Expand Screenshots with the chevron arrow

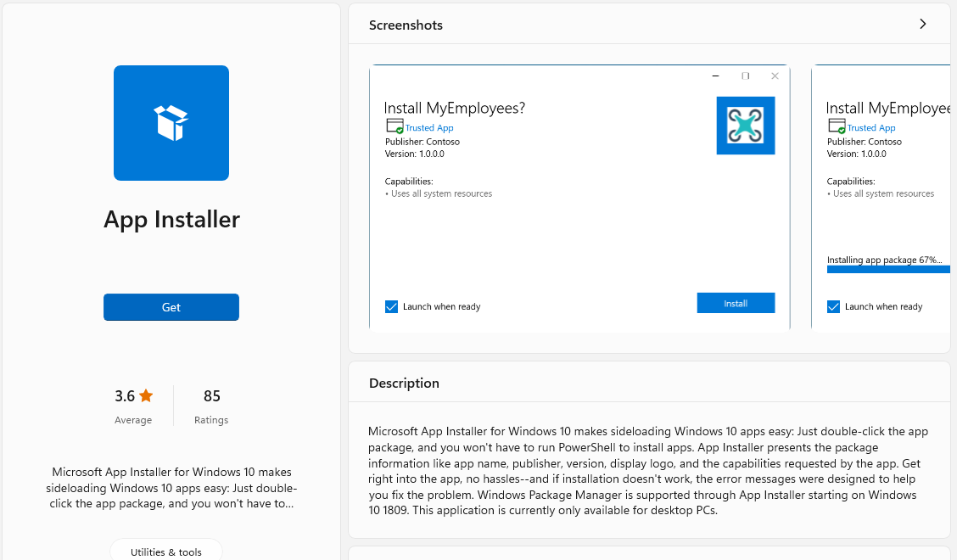click(923, 24)
